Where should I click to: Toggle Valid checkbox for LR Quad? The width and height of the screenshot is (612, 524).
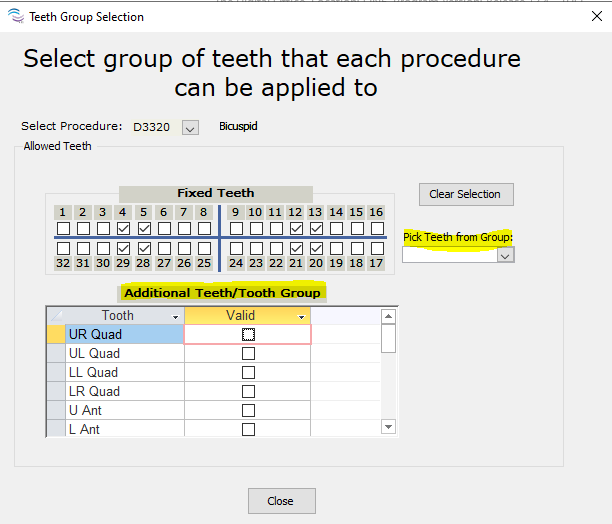(248, 391)
